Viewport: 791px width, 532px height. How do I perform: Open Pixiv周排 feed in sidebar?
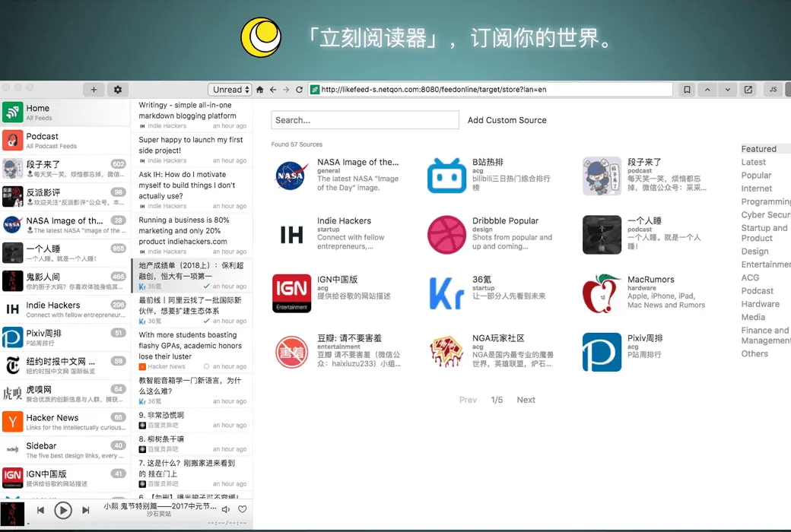click(65, 337)
